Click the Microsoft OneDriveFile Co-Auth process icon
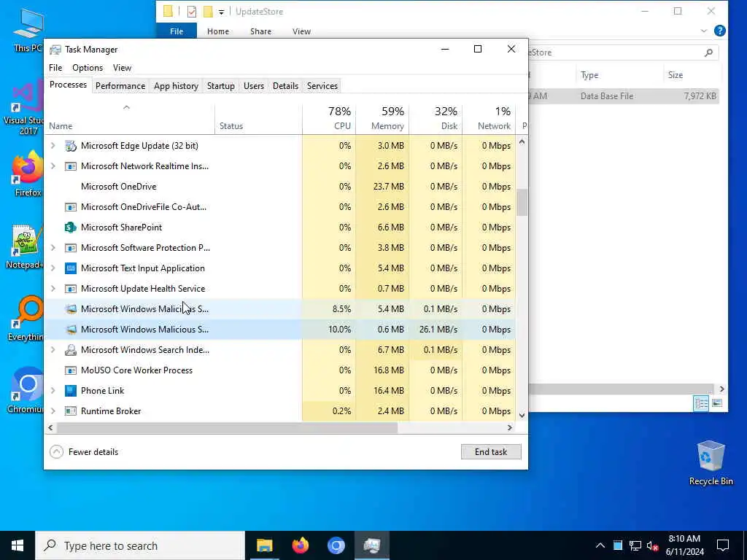Viewport: 747px width, 560px height. tap(71, 207)
